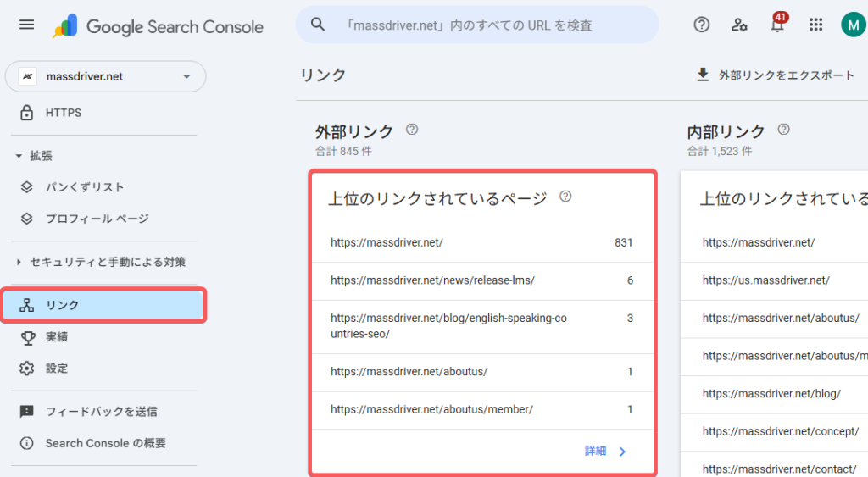Viewport: 868px width, 477px height.
Task: Expand セキュリティと手動による対策 section
Action: point(19,262)
